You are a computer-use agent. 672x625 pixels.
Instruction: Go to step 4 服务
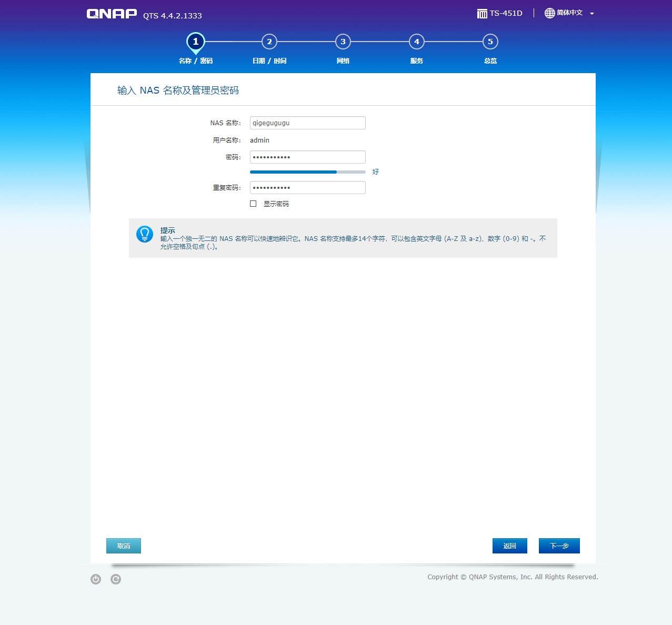pos(417,48)
